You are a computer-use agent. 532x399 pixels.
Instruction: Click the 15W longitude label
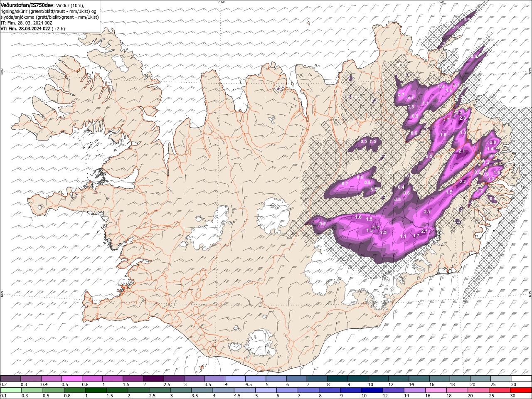coord(440,2)
